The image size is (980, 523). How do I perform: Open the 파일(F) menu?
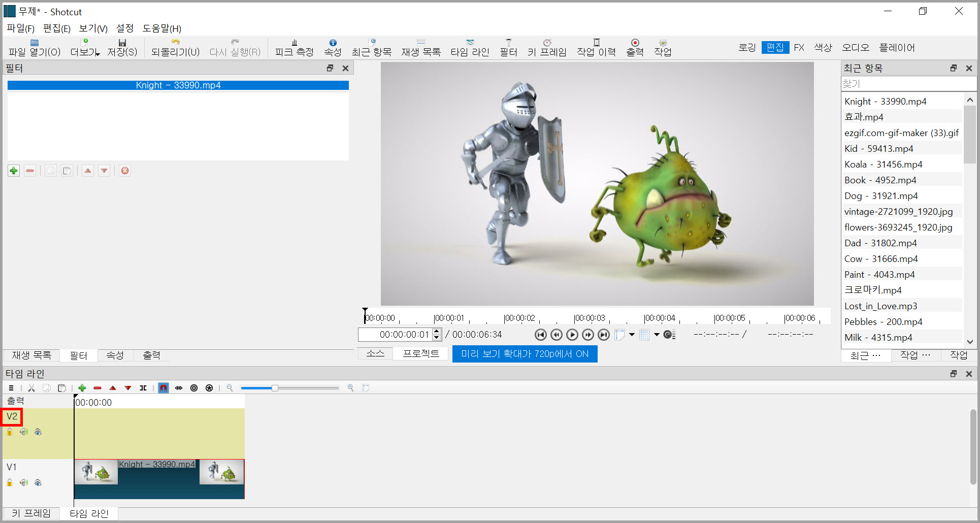(x=20, y=28)
